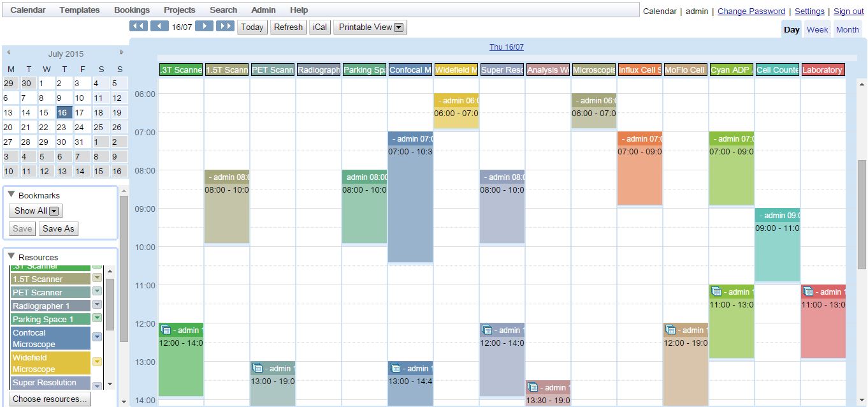Image resolution: width=868 pixels, height=407 pixels.
Task: Open the Calendar menu
Action: (x=28, y=10)
